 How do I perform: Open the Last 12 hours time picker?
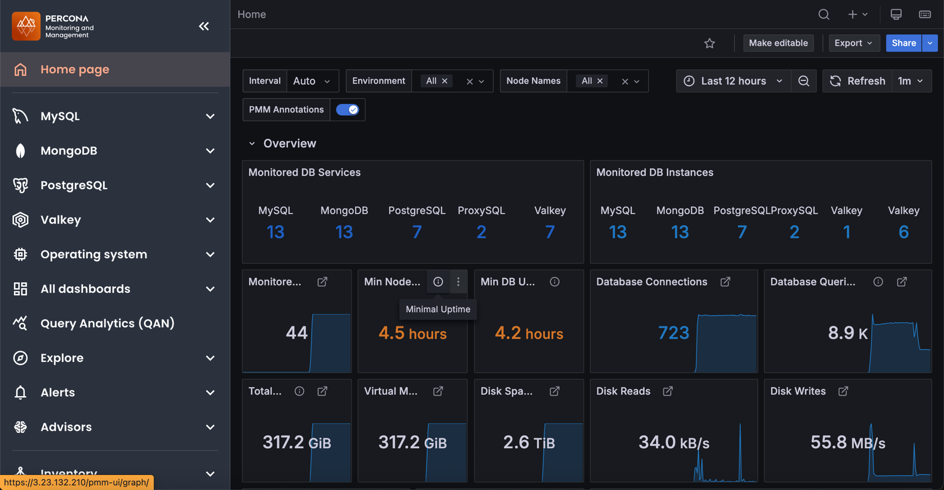pyautogui.click(x=733, y=81)
